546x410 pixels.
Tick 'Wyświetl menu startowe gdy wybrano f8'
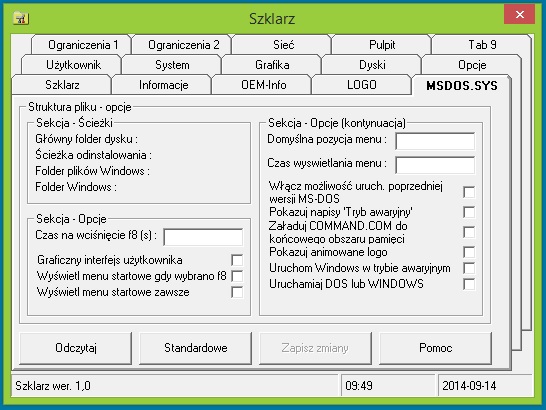point(237,276)
